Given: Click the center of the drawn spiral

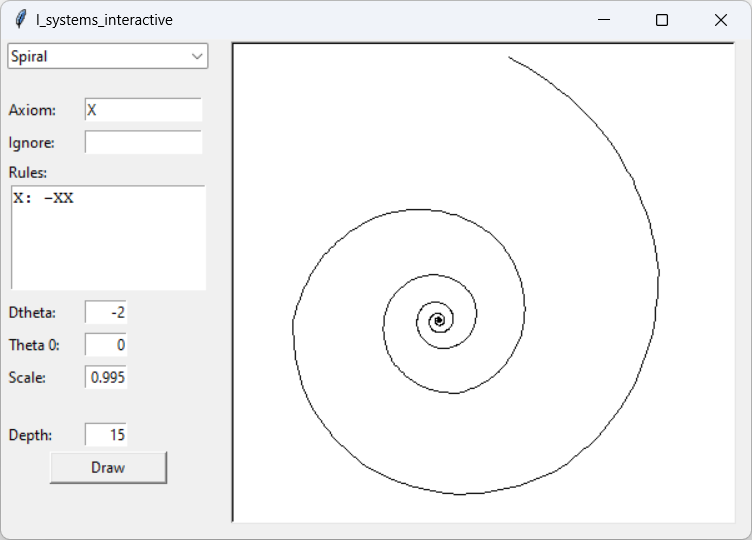Looking at the screenshot, I should click(x=437, y=321).
